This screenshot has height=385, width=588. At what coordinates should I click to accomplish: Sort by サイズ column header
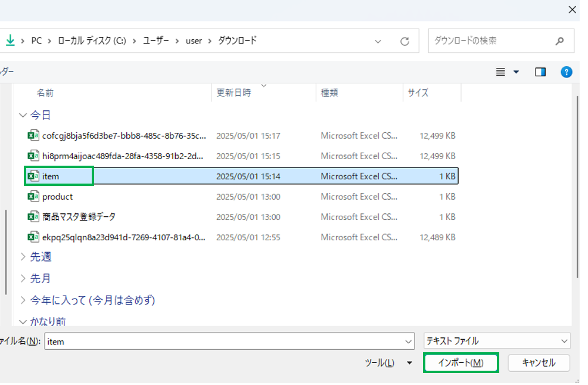(418, 93)
